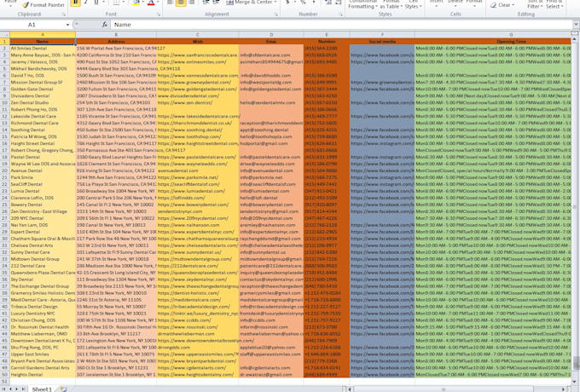
Task: Open the Font Color dropdown arrow
Action: (158, 3)
